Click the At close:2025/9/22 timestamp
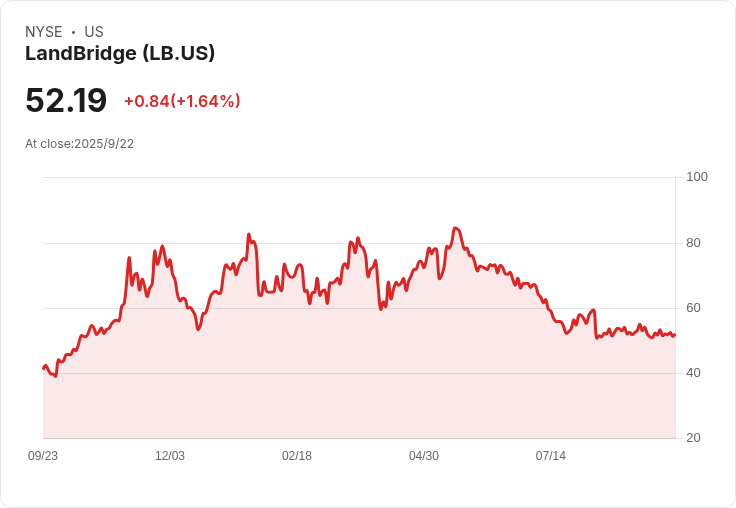The width and height of the screenshot is (736, 508). click(80, 144)
